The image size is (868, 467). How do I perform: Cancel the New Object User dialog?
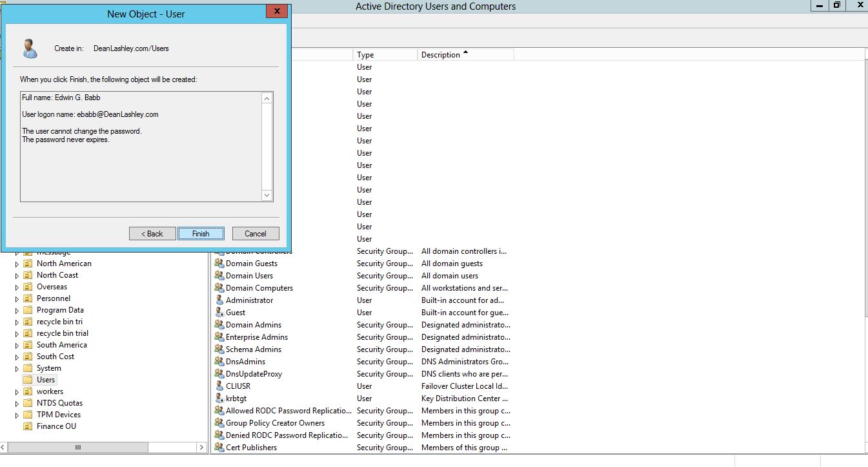coord(255,234)
